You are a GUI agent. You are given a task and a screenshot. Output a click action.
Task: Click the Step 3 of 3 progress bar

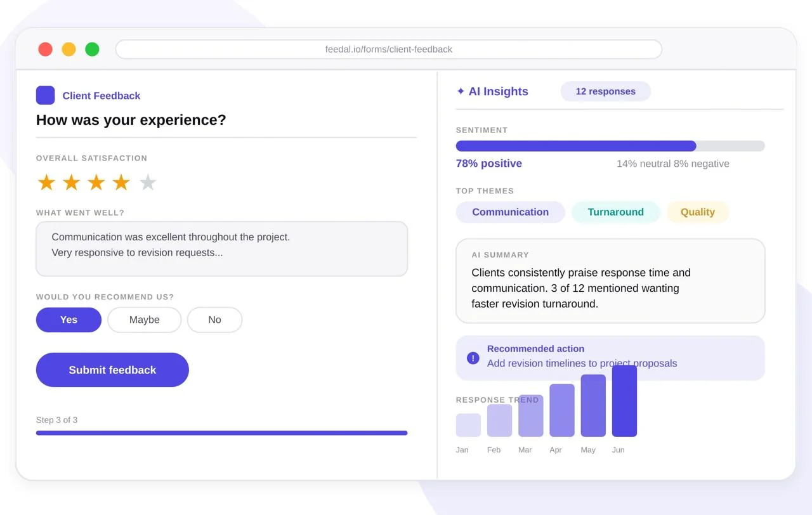[x=221, y=433]
